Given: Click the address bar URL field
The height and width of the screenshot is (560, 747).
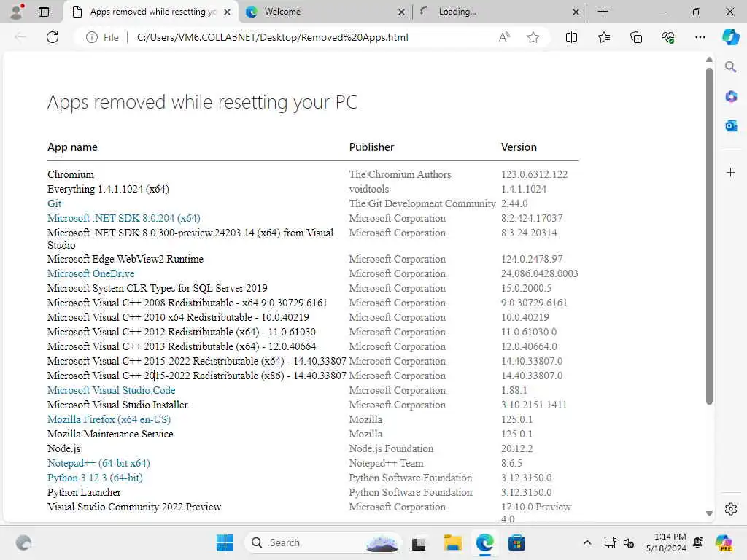Looking at the screenshot, I should (x=272, y=37).
